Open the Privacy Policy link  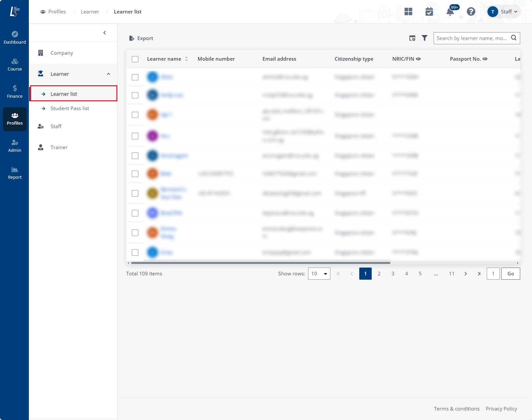501,409
